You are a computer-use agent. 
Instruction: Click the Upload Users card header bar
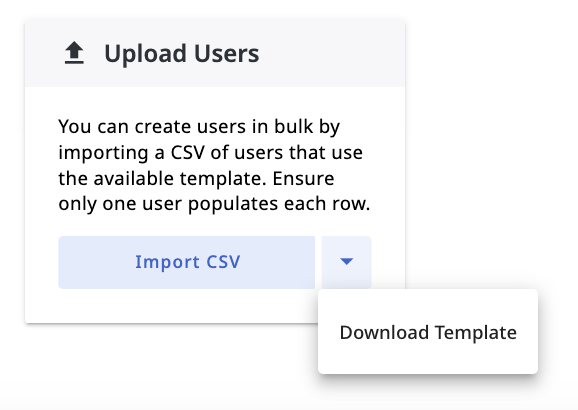pos(215,53)
